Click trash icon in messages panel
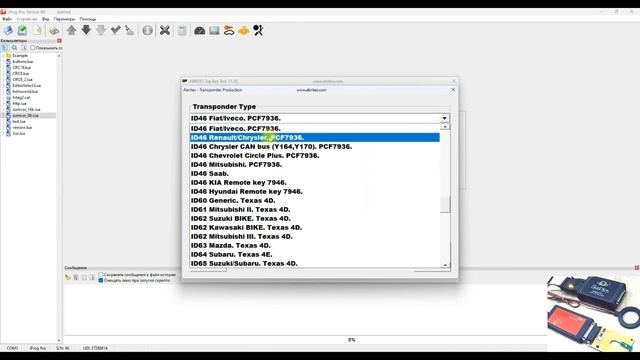The width and height of the screenshot is (640, 360). tap(76, 278)
